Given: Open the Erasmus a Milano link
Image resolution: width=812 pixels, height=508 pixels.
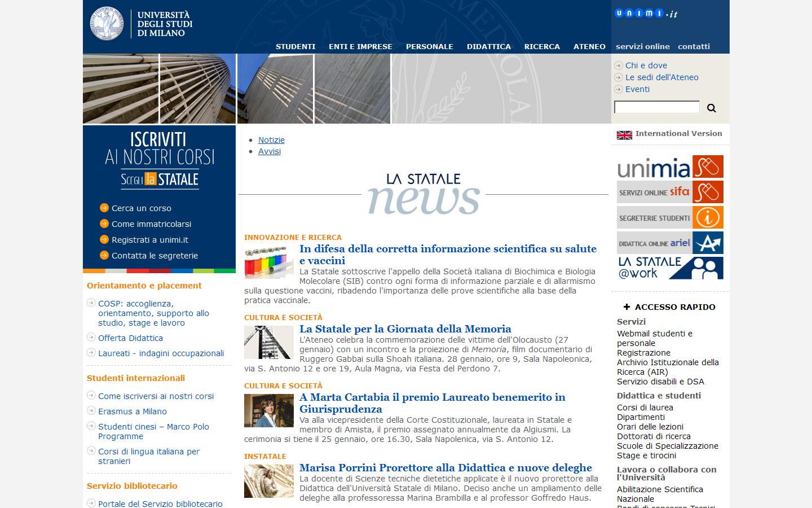Looking at the screenshot, I should click(133, 411).
